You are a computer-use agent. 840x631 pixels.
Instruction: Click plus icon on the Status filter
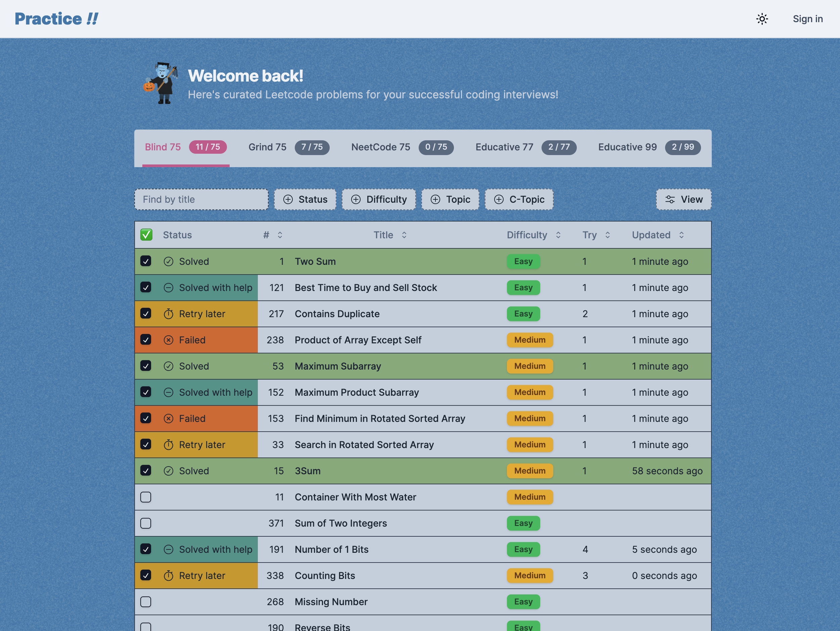[288, 200]
